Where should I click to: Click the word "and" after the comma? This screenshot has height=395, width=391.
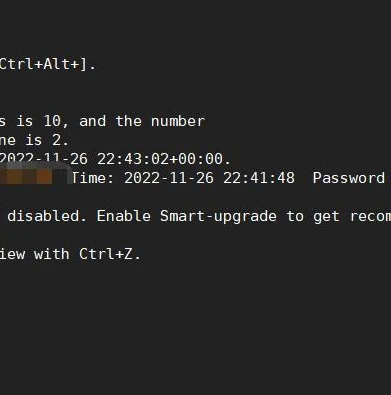(92, 121)
